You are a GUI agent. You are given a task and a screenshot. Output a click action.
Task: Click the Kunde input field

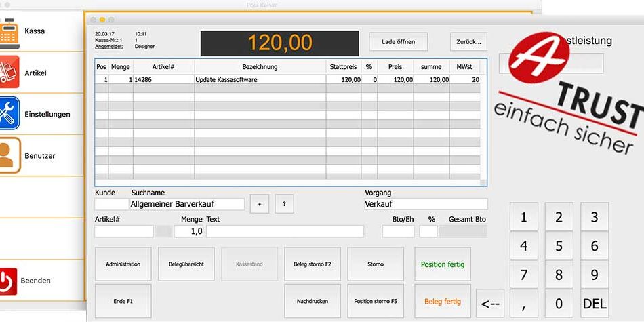(x=112, y=204)
